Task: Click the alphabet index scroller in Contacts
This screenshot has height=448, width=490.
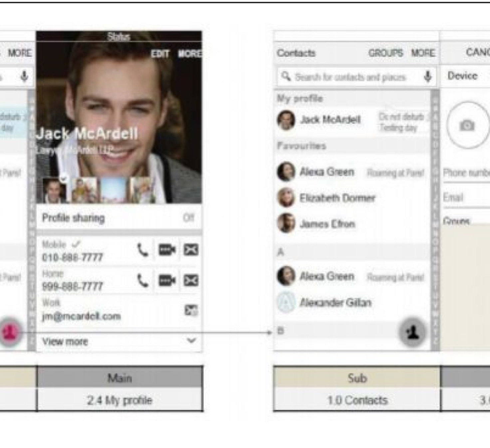Action: coord(435,220)
